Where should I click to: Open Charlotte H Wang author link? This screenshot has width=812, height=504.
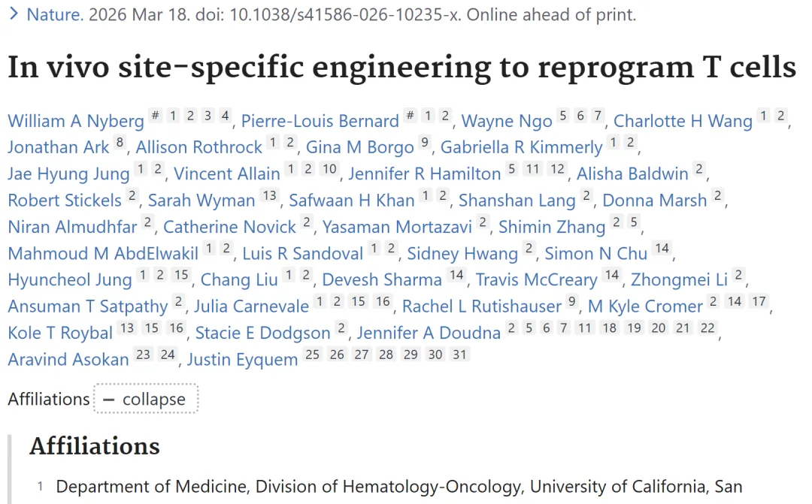(x=683, y=121)
